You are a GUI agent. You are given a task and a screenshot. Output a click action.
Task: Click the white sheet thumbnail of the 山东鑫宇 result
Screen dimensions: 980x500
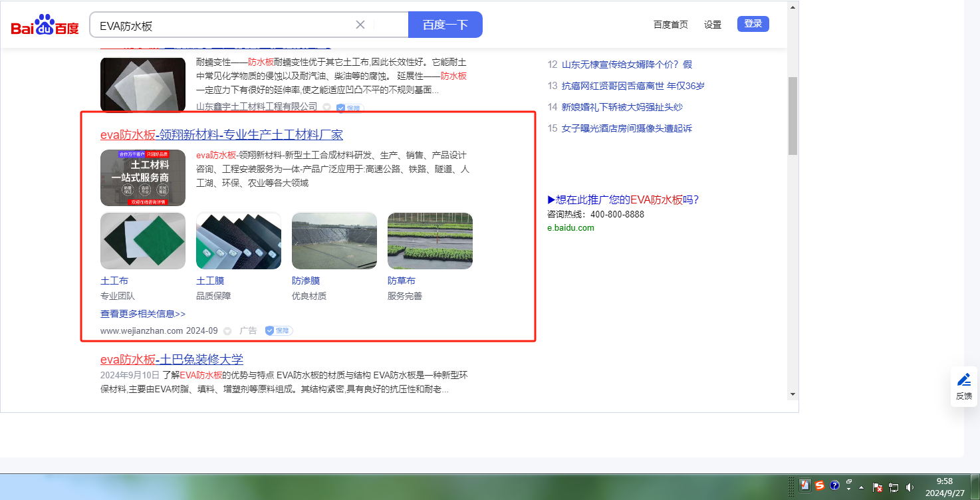(143, 84)
